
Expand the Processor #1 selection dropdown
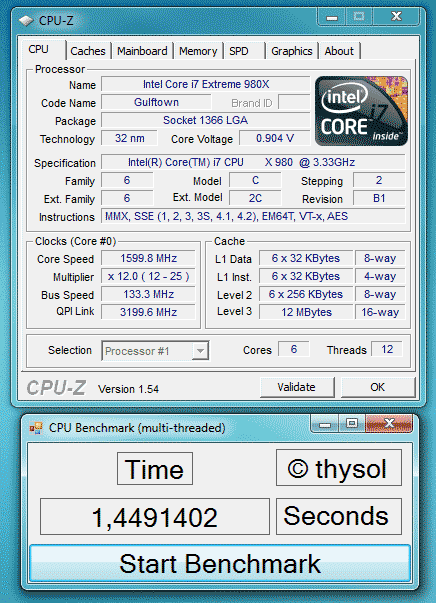pyautogui.click(x=200, y=351)
